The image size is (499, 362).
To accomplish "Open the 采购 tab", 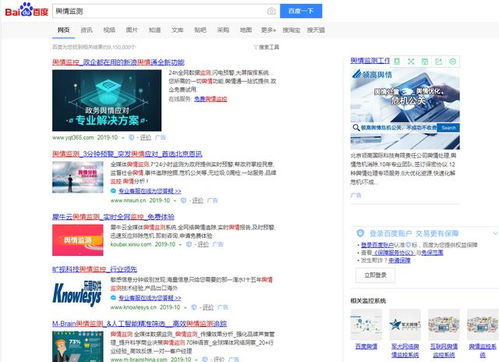I will coord(223,30).
